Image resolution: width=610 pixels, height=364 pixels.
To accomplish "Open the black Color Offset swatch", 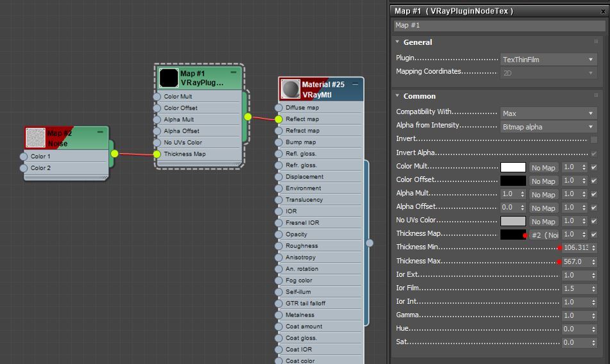I will 513,181.
